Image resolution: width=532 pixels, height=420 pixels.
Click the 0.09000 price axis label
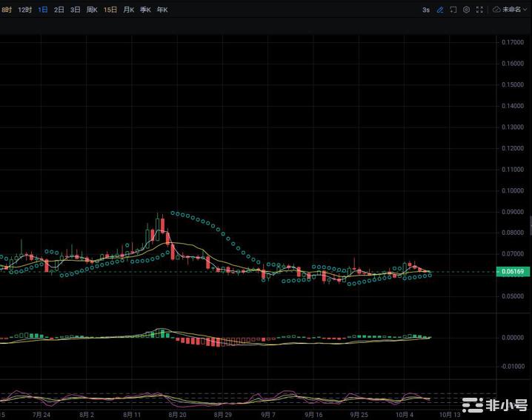click(513, 212)
